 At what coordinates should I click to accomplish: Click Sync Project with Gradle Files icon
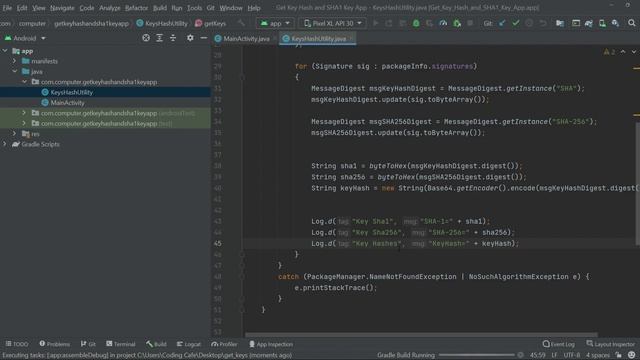589,23
